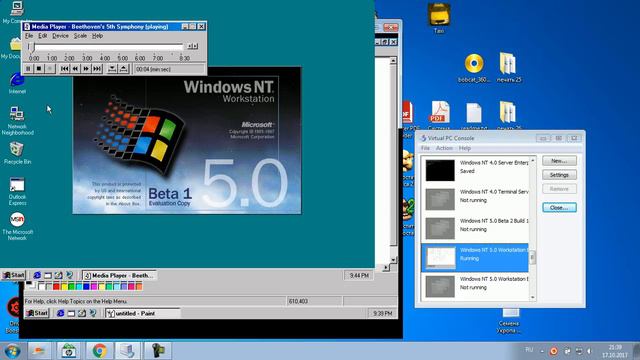Click Virtual PC icon in Windows 7 taskbar
The width and height of the screenshot is (640, 360).
[x=128, y=351]
